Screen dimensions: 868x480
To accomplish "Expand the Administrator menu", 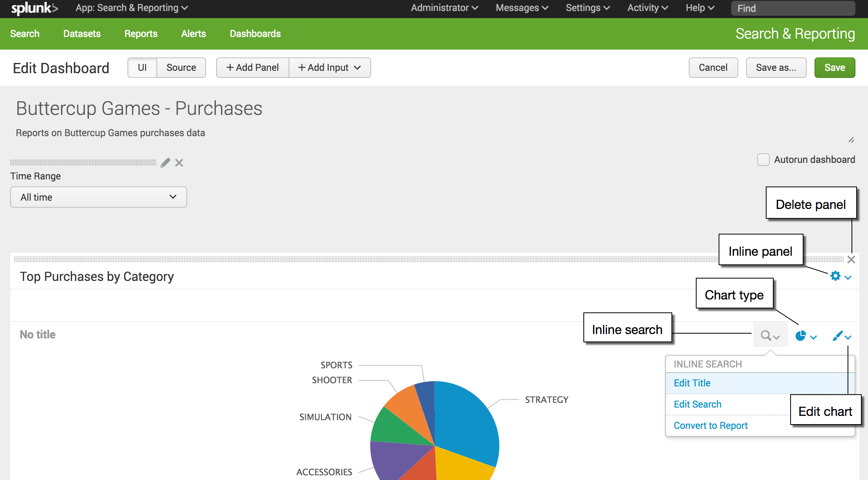I will (x=445, y=8).
